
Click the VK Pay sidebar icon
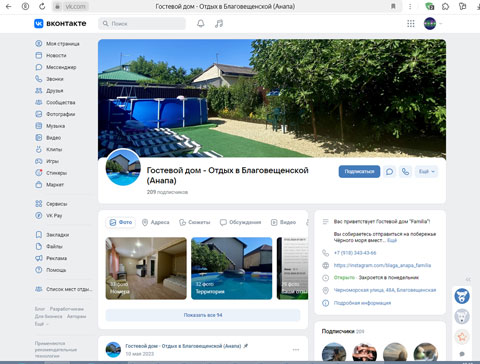pos(39,215)
